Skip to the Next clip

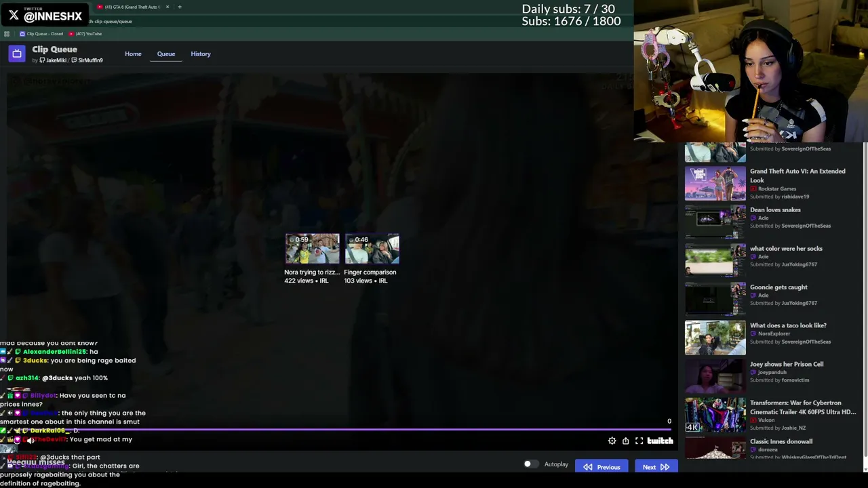point(655,467)
